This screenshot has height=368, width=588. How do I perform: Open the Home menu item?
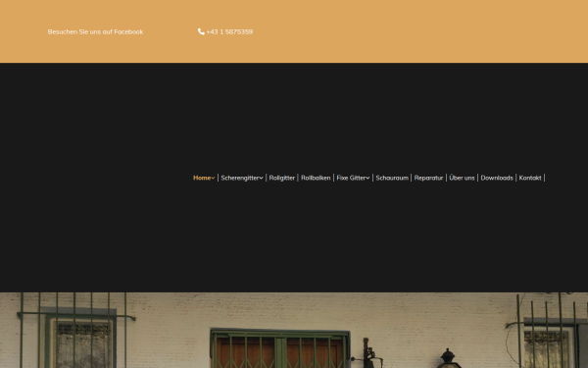coord(202,178)
